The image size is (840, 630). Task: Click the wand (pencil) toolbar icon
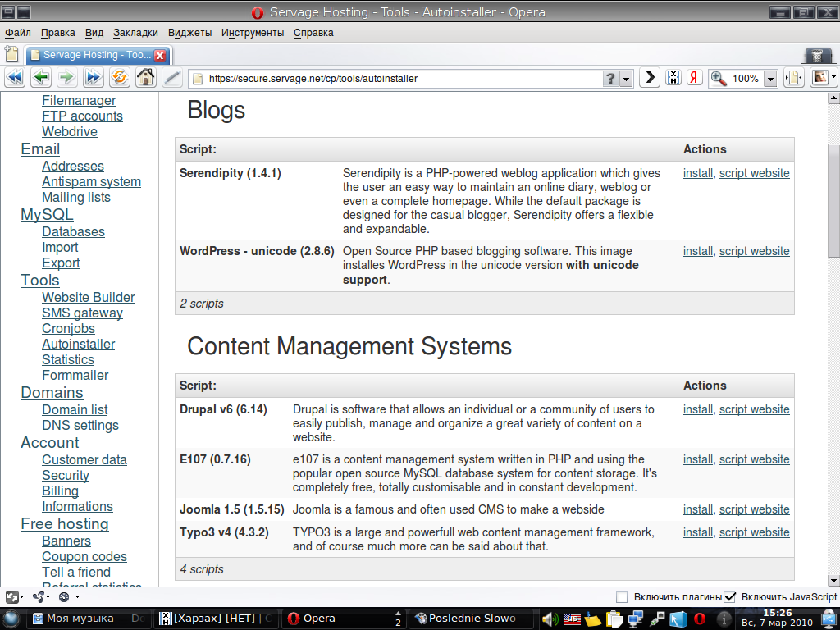[x=172, y=78]
